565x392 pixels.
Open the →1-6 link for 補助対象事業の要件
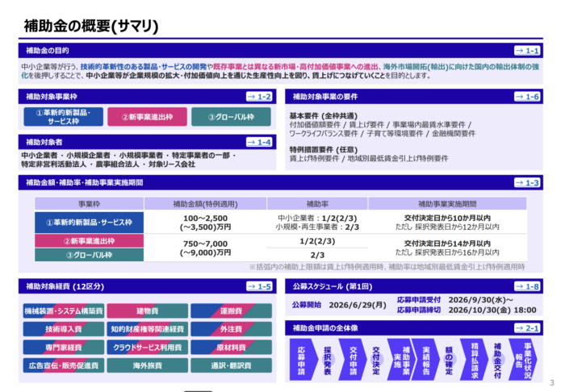(527, 97)
